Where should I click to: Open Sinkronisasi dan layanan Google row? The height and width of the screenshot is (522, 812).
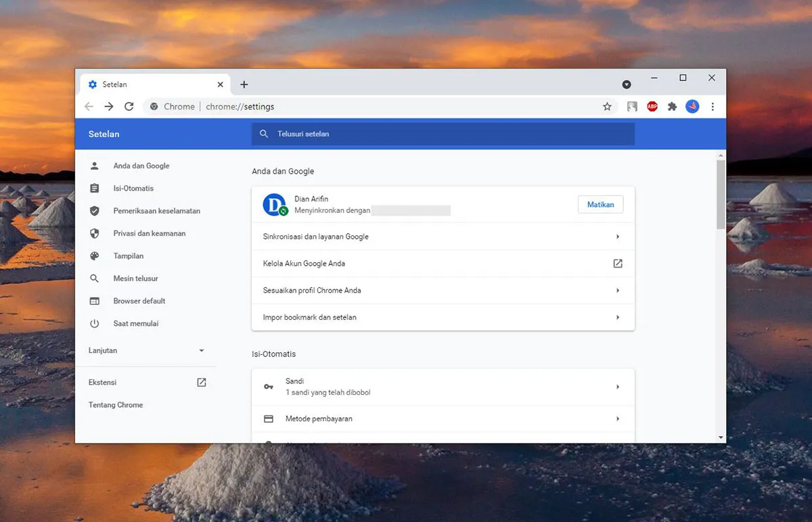click(x=443, y=237)
